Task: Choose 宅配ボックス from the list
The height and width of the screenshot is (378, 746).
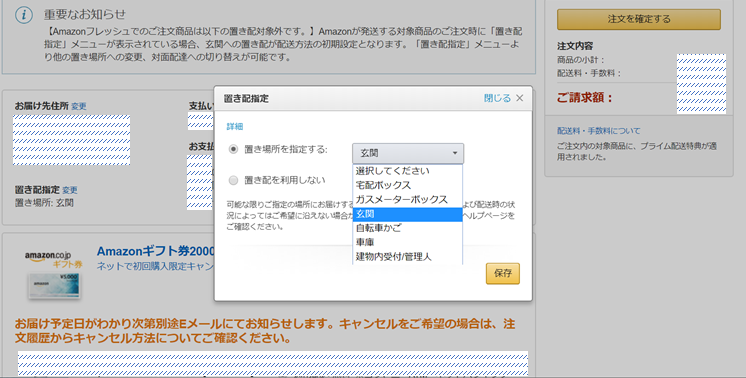Action: [408, 185]
